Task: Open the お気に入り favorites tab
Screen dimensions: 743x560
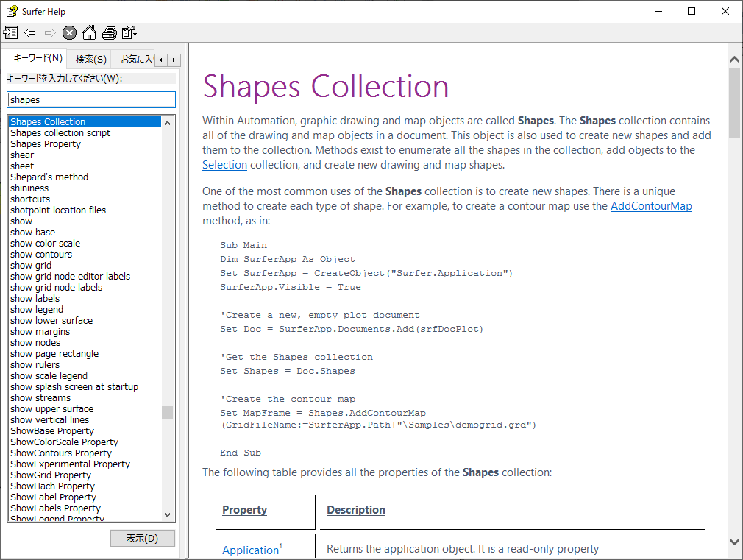Action: (x=136, y=60)
